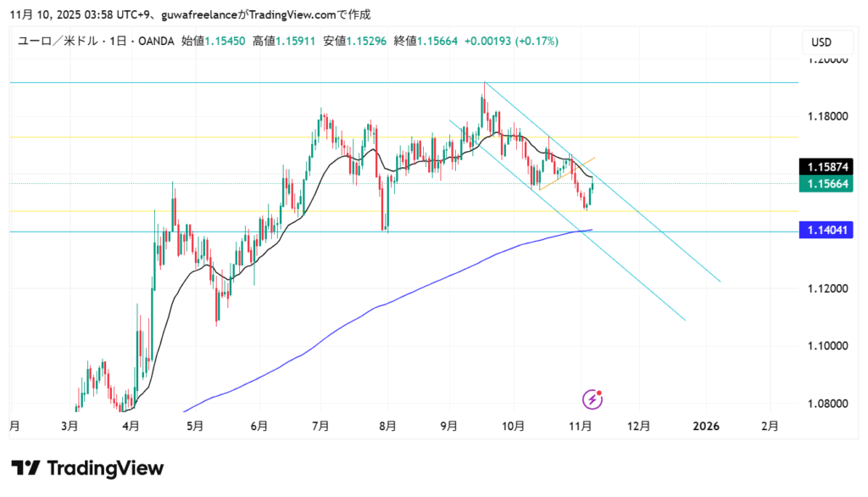
Task: Click the 2026 label on time axis
Action: click(x=706, y=427)
